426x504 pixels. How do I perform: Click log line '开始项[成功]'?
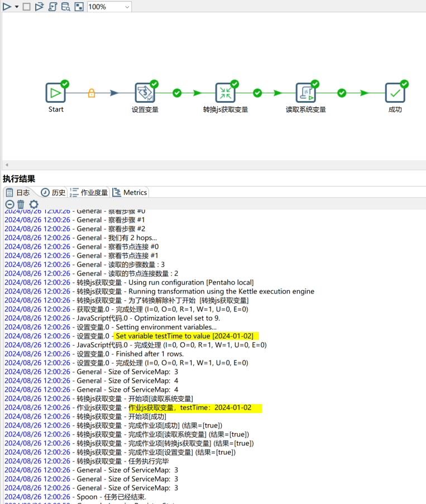147,416
